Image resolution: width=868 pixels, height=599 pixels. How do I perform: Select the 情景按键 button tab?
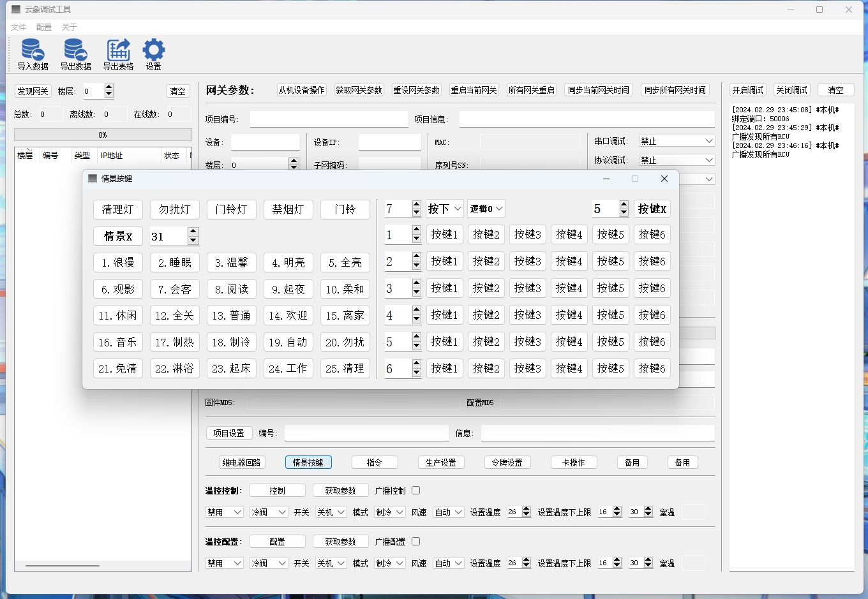click(308, 462)
